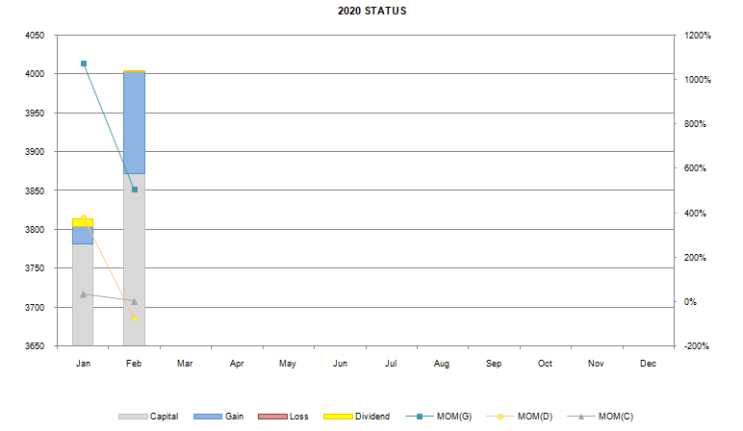The image size is (743, 431).
Task: Click the 2020 STATUS chart title
Action: (372, 11)
